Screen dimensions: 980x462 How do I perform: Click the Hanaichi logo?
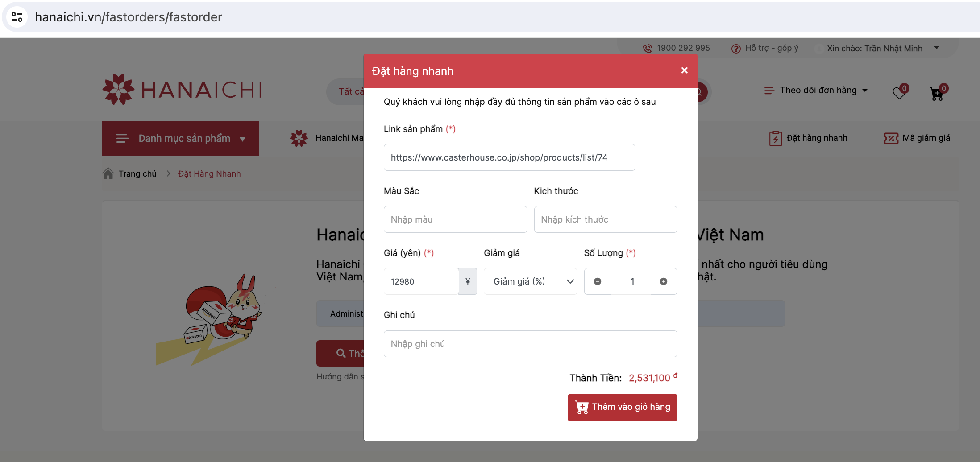[x=182, y=90]
